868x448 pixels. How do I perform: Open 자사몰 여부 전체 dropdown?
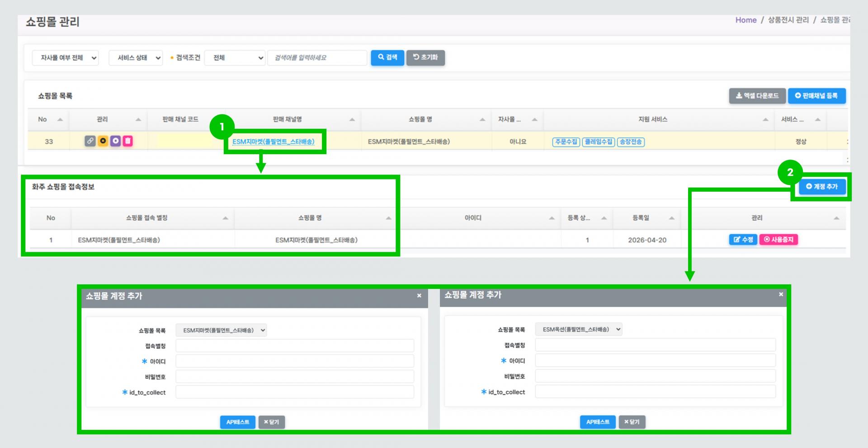click(x=65, y=58)
